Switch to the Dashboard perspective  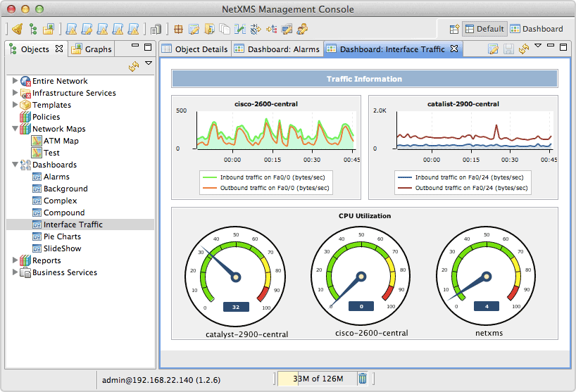click(537, 29)
